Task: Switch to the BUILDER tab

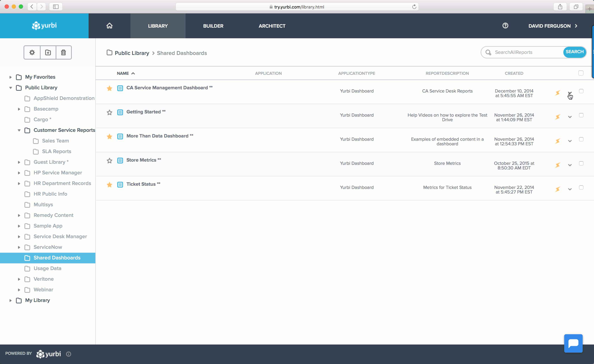Action: [x=213, y=26]
